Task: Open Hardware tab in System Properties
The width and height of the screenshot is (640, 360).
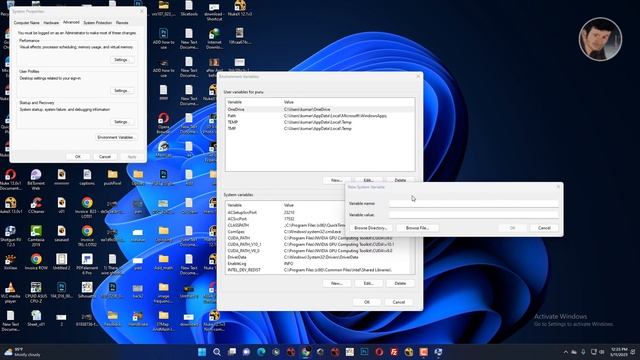Action: coord(51,23)
